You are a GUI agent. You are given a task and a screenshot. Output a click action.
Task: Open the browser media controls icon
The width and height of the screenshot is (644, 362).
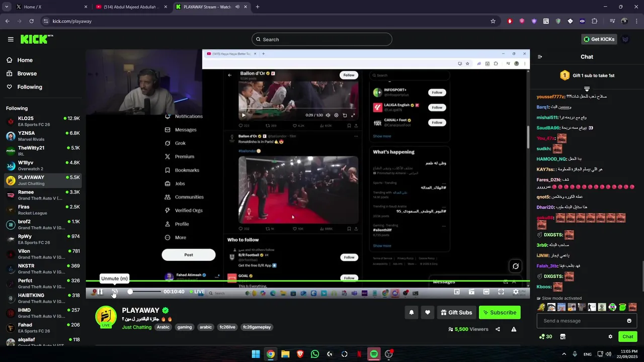tap(612, 21)
